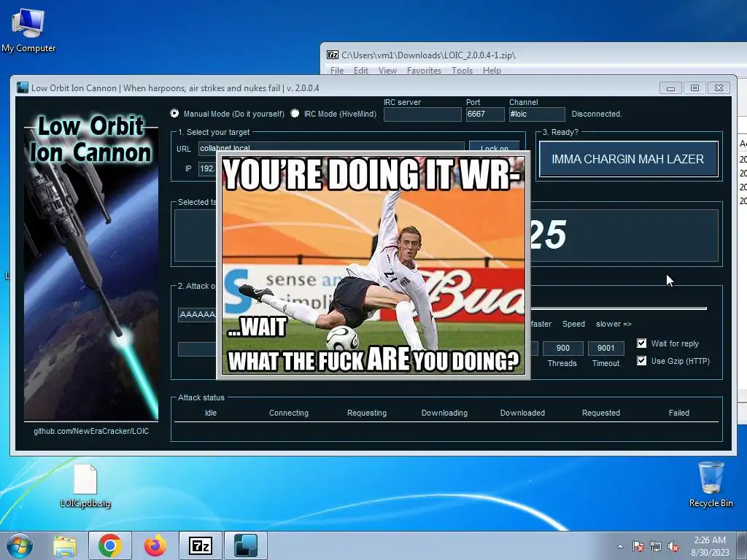Open View menu in 7-Zip window
The image size is (747, 560).
pyautogui.click(x=388, y=71)
